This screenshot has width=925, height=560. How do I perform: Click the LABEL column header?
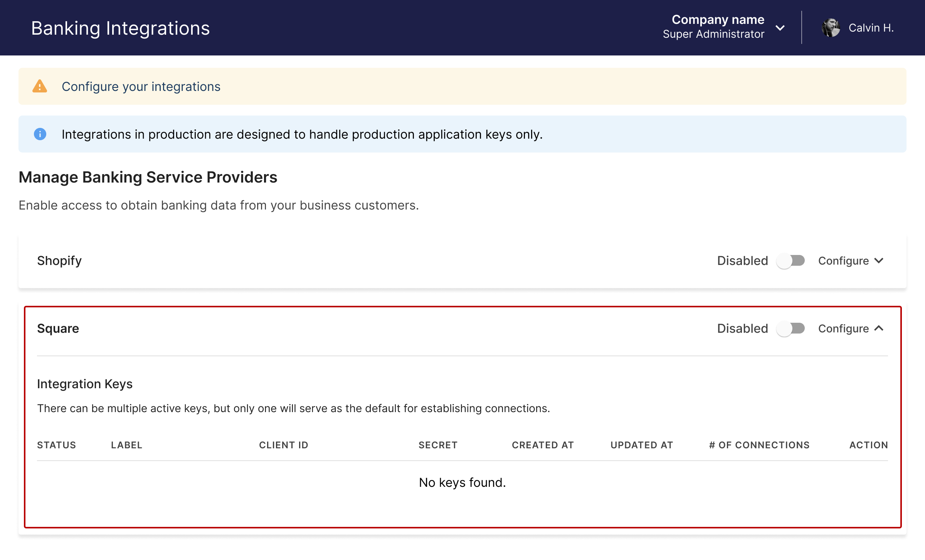pyautogui.click(x=127, y=445)
